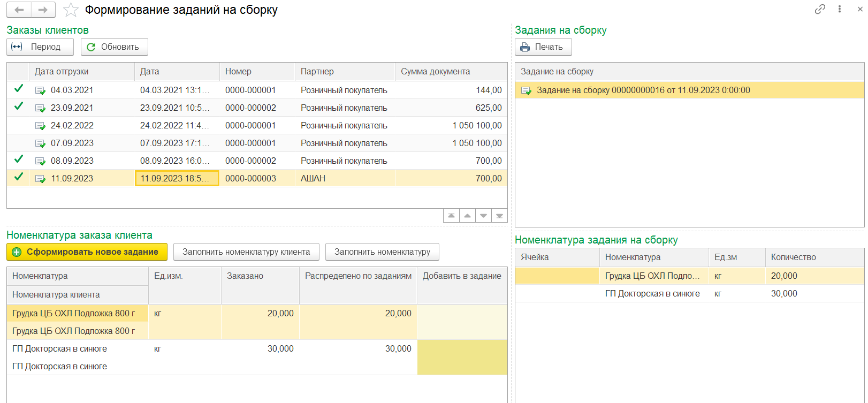Open the three-dot more actions menu
Screen dimensions: 868x403
pos(840,9)
